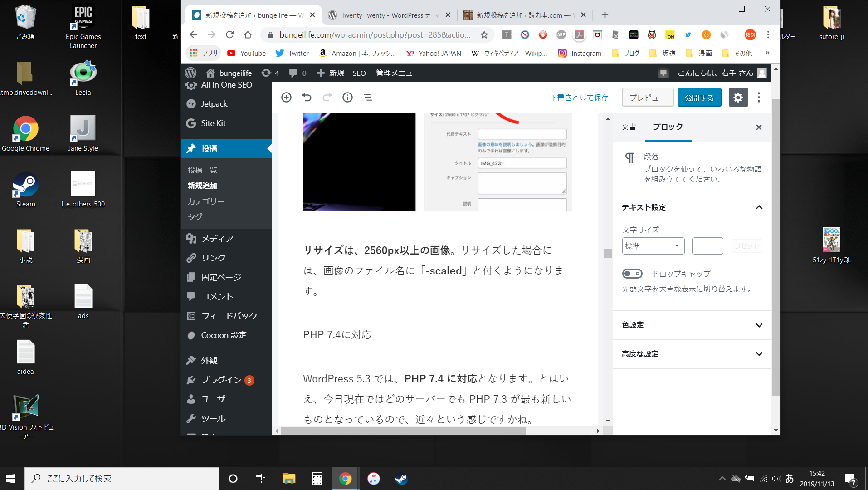This screenshot has height=490, width=868.
Task: Switch to Twenty Twenty browser tab
Action: pos(389,15)
